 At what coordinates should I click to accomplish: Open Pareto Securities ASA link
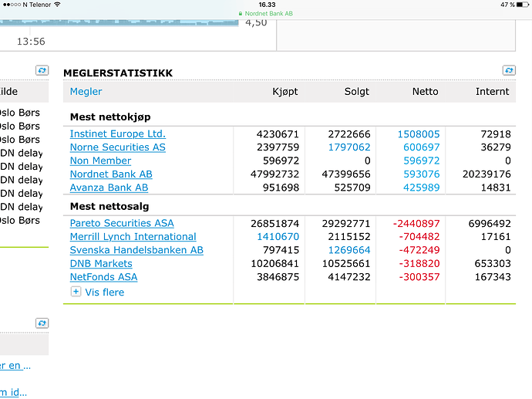click(122, 223)
